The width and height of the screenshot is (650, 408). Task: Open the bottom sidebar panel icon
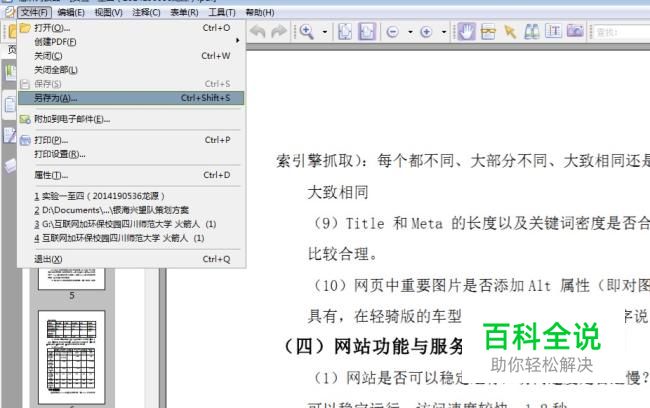point(10,166)
